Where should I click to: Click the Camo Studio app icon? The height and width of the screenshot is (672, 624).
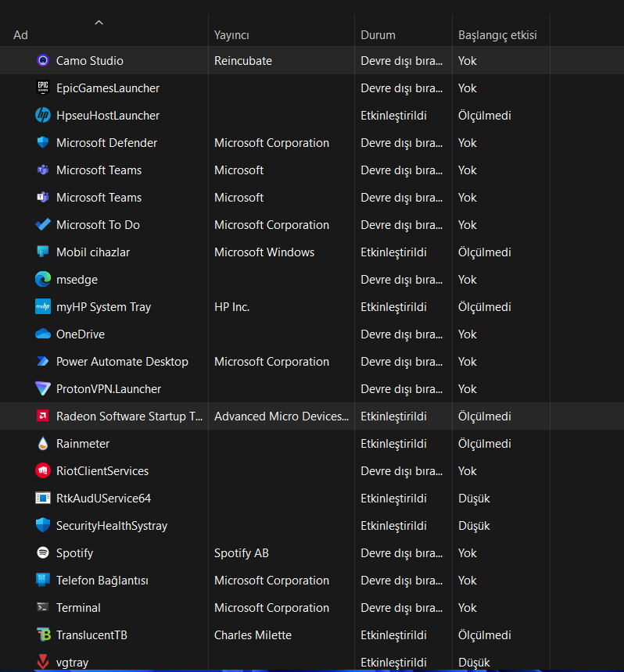click(43, 61)
